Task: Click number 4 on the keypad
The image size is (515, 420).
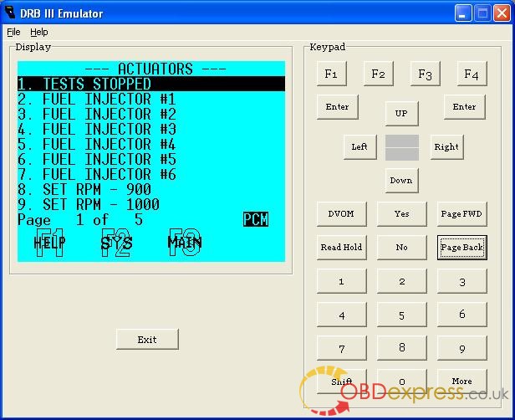Action: point(342,315)
